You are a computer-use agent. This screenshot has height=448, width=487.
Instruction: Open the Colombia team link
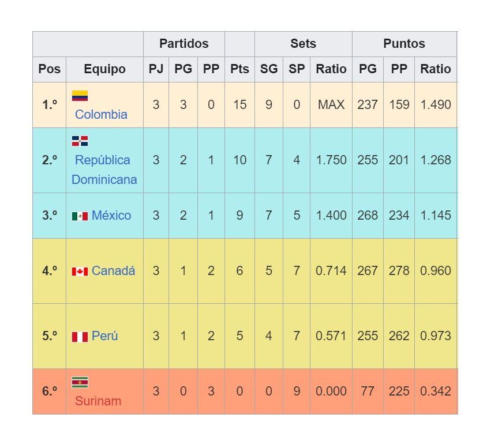tap(101, 114)
